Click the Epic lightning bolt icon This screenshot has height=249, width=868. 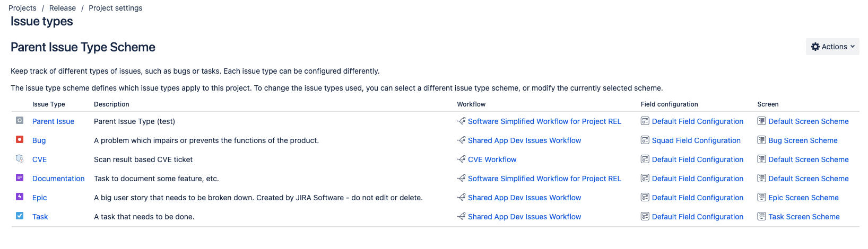pyautogui.click(x=20, y=197)
